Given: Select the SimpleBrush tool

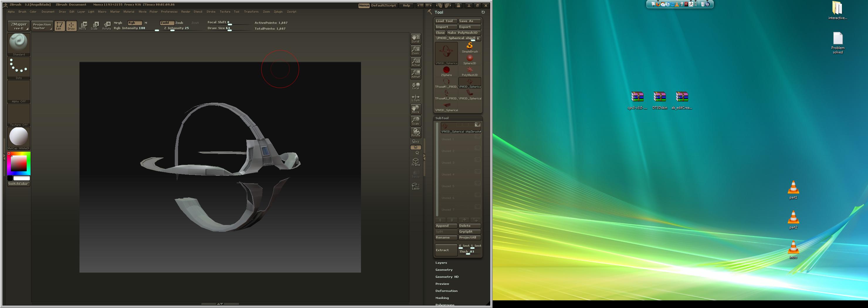Looking at the screenshot, I should tap(470, 48).
